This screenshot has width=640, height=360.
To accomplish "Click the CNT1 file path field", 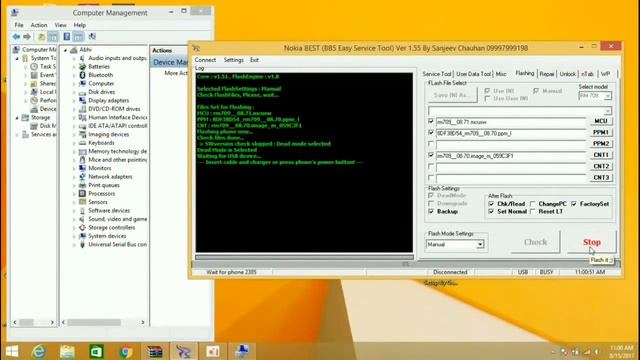I will [x=511, y=156].
